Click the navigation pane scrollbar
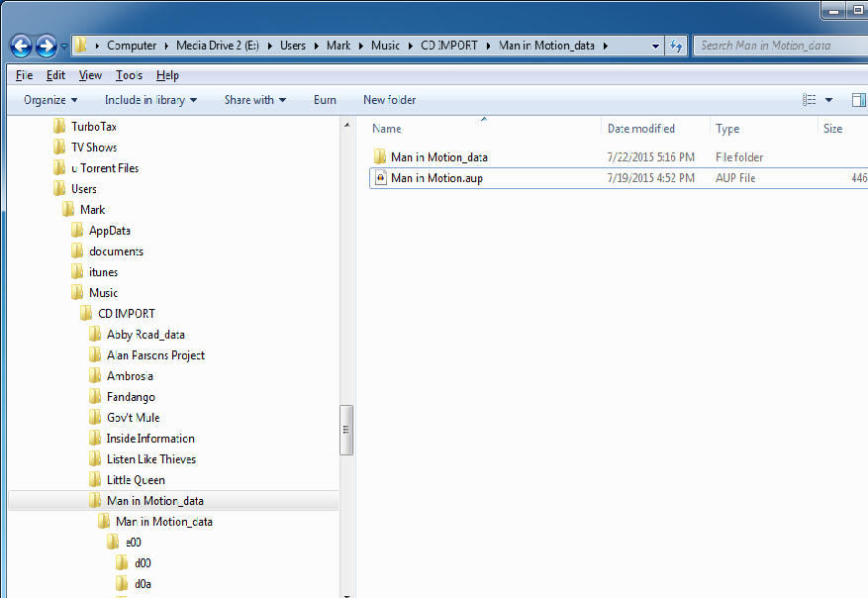The height and width of the screenshot is (598, 868). (x=346, y=431)
